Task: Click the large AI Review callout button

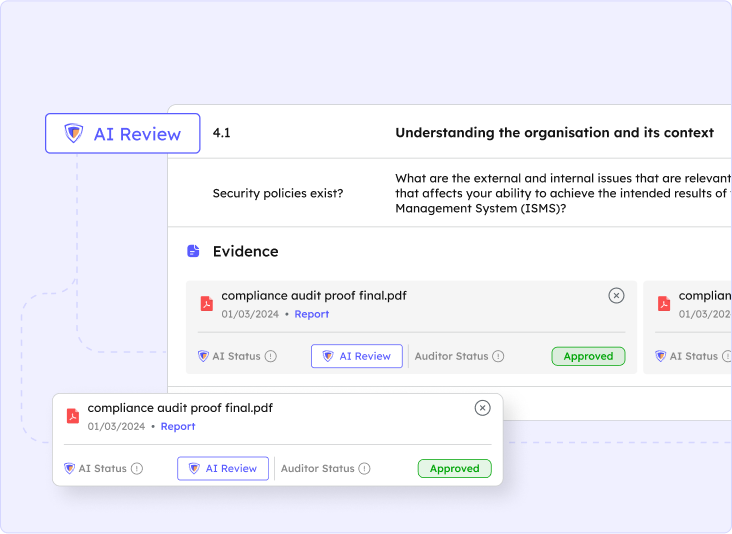Action: click(x=123, y=134)
